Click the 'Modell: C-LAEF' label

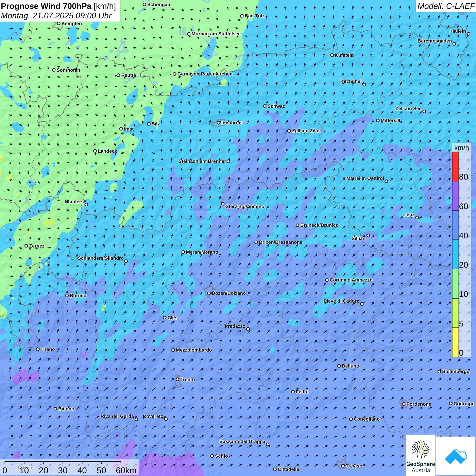(x=446, y=6)
